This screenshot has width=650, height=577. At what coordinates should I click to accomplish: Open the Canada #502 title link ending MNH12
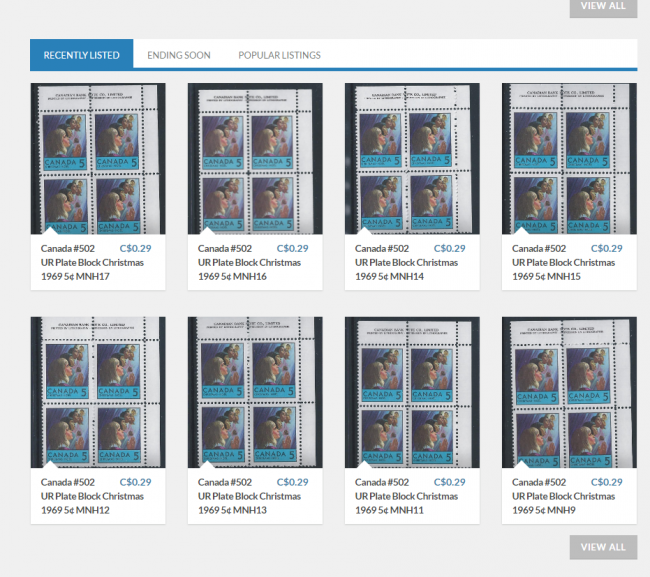pos(92,496)
